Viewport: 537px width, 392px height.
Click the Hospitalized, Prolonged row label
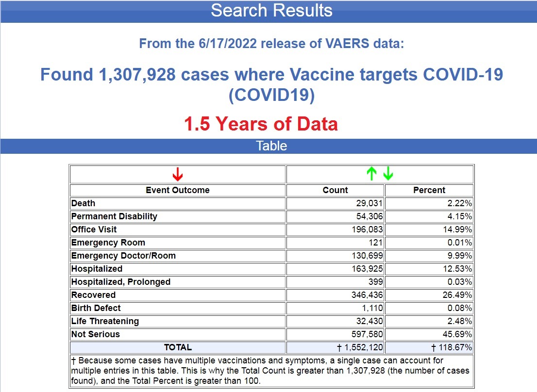click(x=121, y=282)
